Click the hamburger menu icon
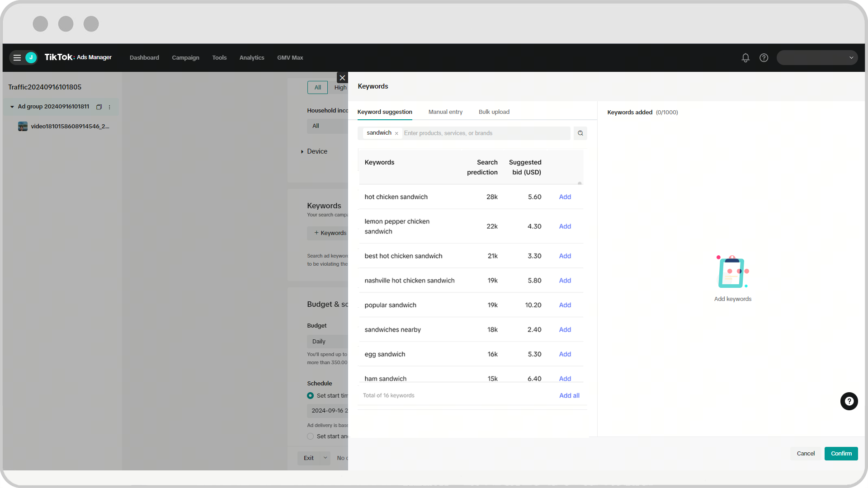868x488 pixels. point(17,57)
